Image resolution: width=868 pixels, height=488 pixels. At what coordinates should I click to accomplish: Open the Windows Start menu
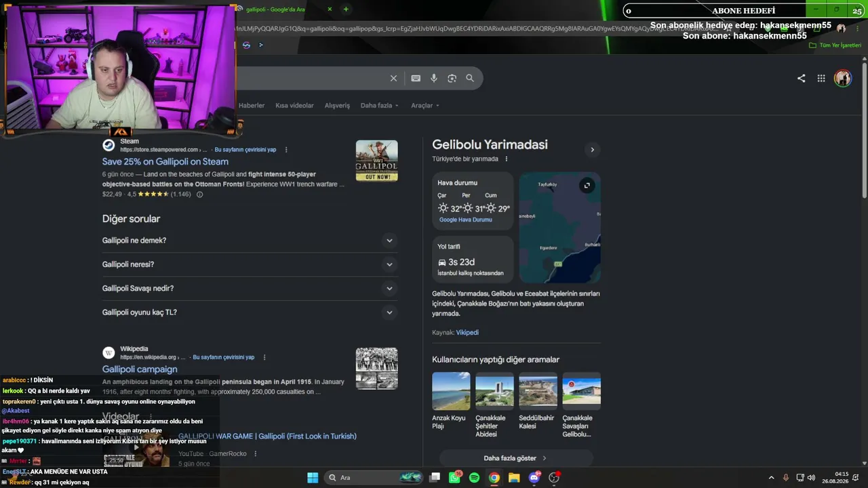tap(313, 478)
